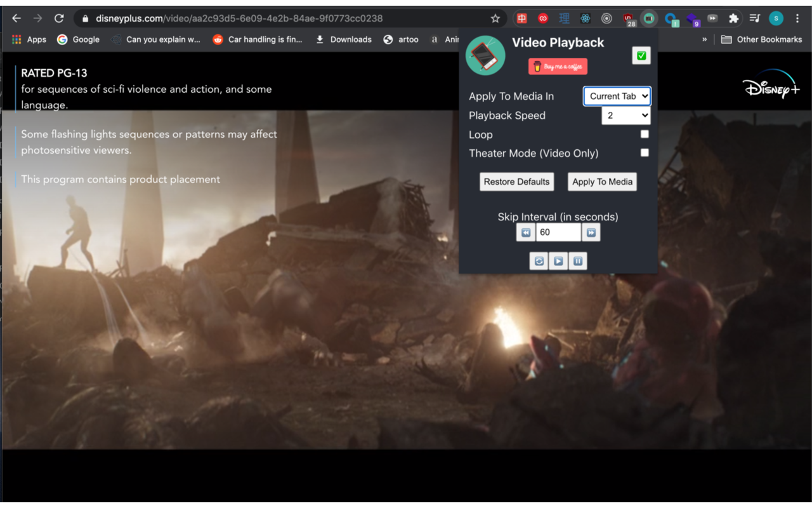Open the React DevTools extension icon
The height and width of the screenshot is (508, 812).
585,18
